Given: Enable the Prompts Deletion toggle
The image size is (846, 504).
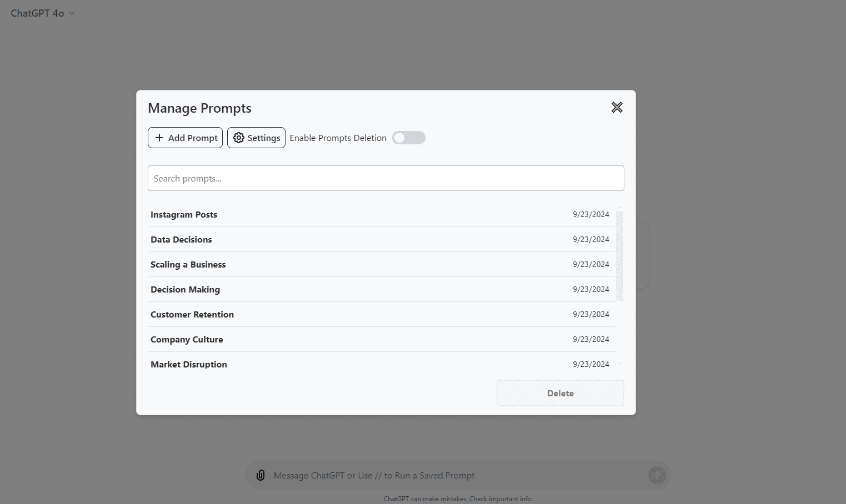Looking at the screenshot, I should [409, 138].
